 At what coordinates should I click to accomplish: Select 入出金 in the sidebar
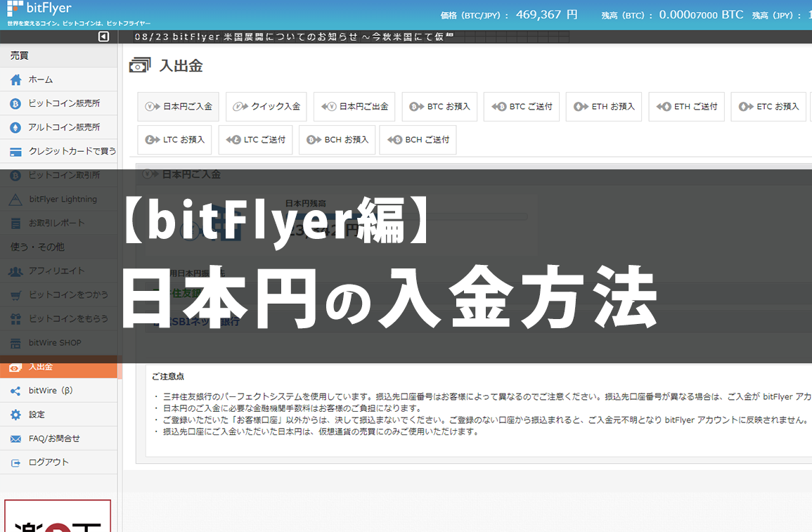point(58,367)
